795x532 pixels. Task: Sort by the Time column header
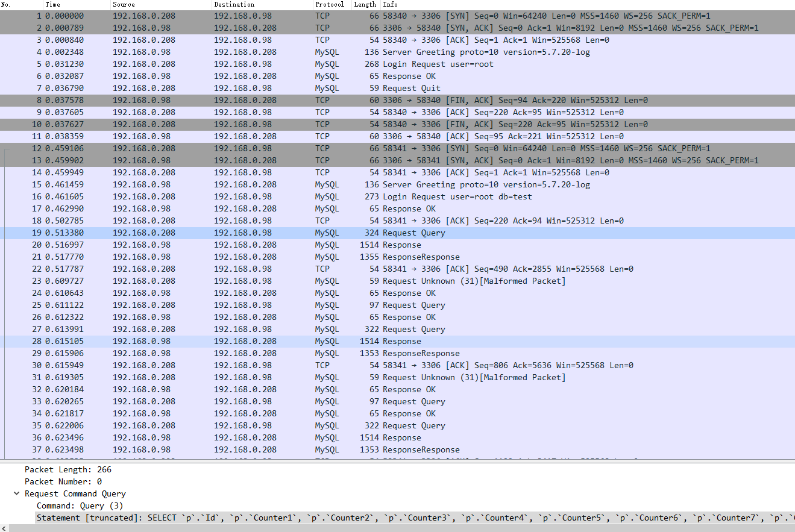(x=77, y=4)
